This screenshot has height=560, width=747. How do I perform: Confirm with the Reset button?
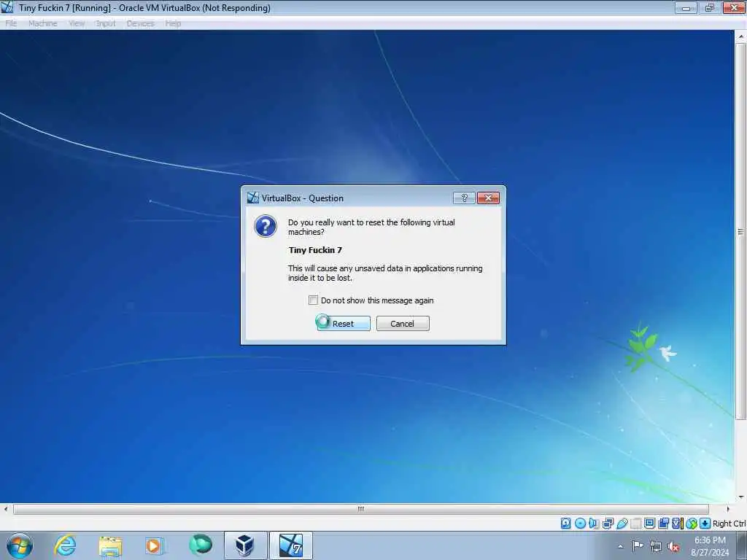pyautogui.click(x=344, y=323)
